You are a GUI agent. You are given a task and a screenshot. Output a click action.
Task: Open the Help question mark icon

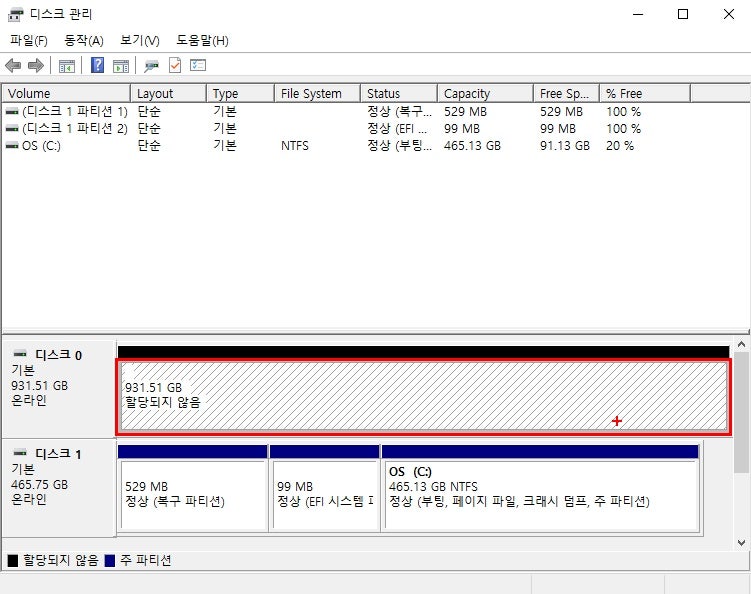(x=97, y=65)
